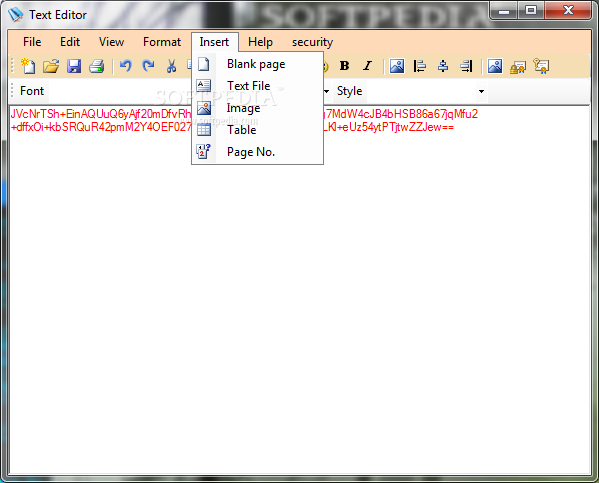Image resolution: width=599 pixels, height=483 pixels.
Task: Close the open Insert menu
Action: pyautogui.click(x=214, y=42)
